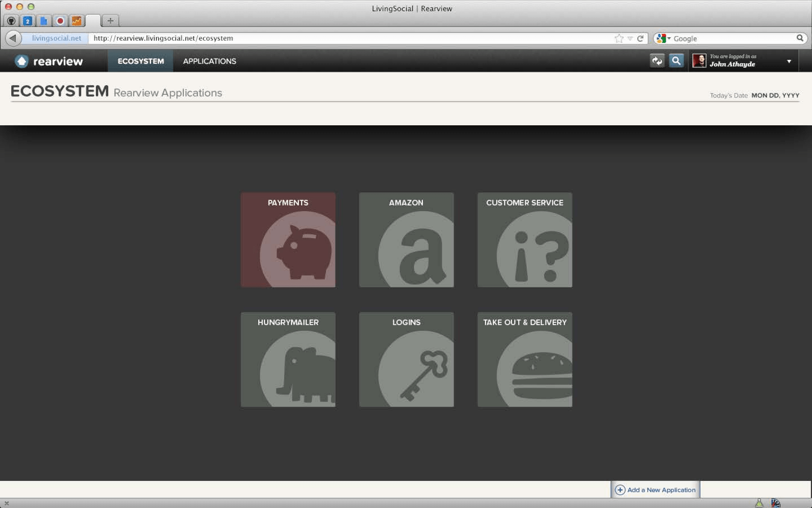Click the Google search magnifier icon
This screenshot has width=812, height=508.
click(800, 38)
